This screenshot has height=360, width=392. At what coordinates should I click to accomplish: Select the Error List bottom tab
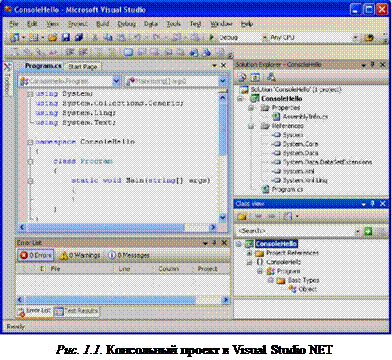pos(35,311)
